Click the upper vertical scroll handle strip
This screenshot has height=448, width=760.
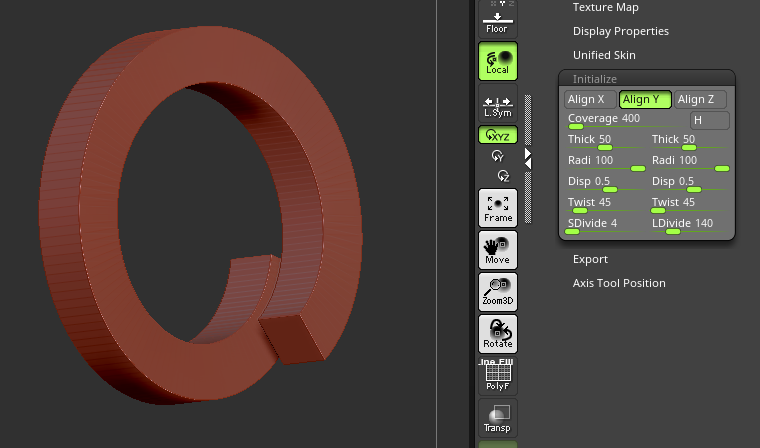(528, 120)
